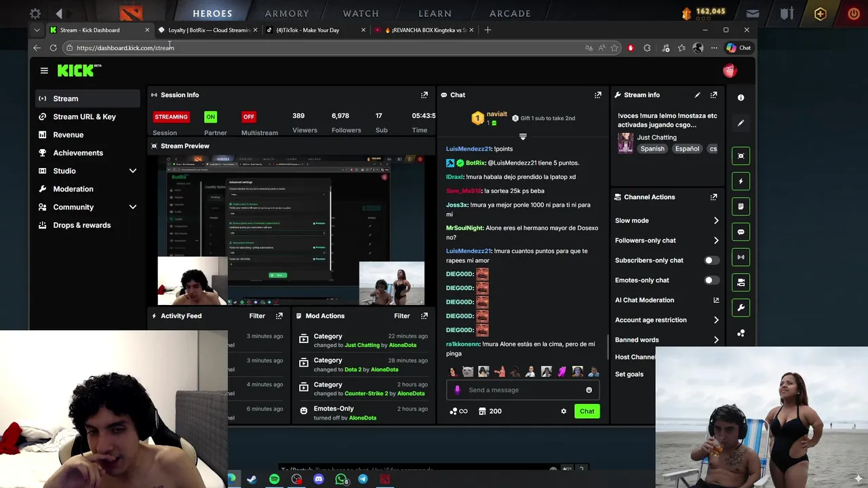
Task: Toggle Emotes-only chat switch
Action: (711, 280)
